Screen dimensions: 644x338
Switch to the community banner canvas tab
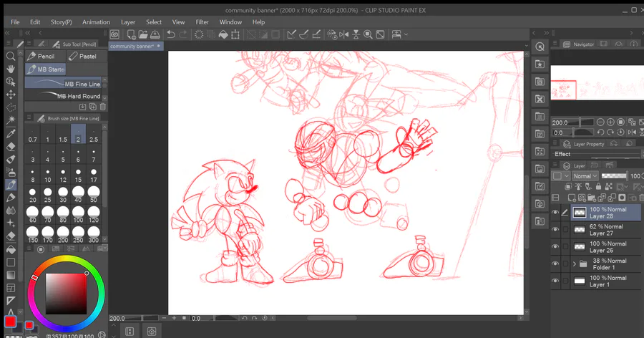(x=135, y=46)
